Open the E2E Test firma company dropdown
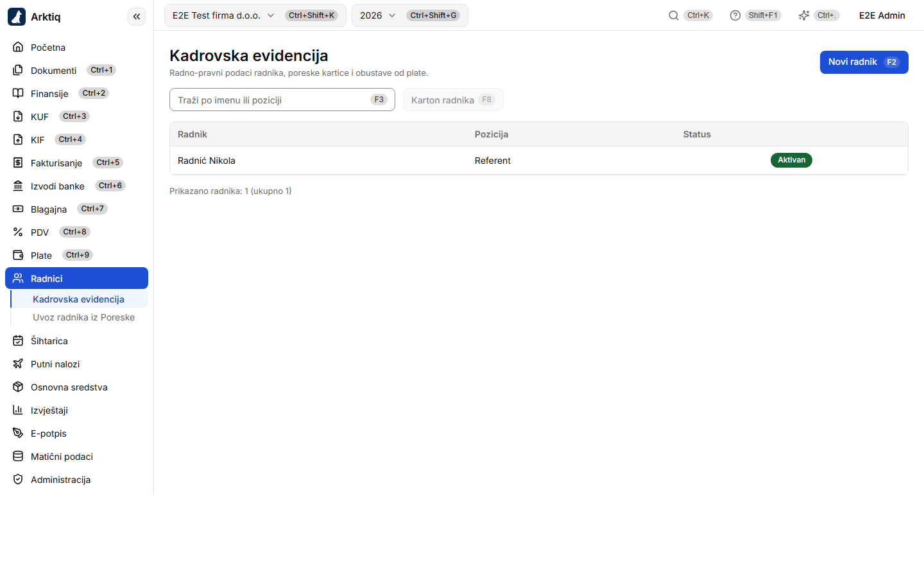Screen dimensions: 924x578 click(x=255, y=15)
